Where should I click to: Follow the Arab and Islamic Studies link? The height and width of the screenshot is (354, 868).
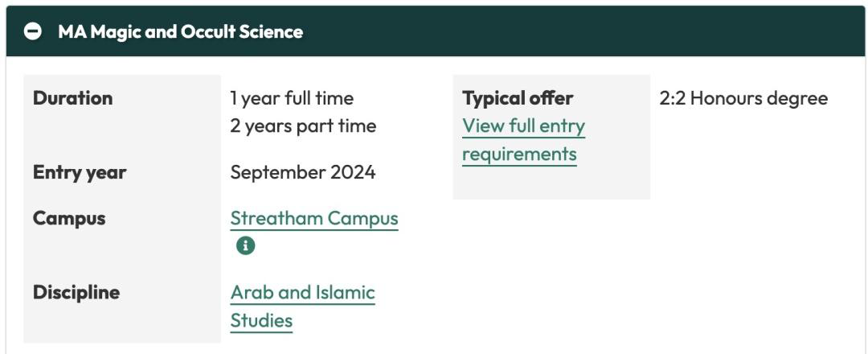point(302,292)
